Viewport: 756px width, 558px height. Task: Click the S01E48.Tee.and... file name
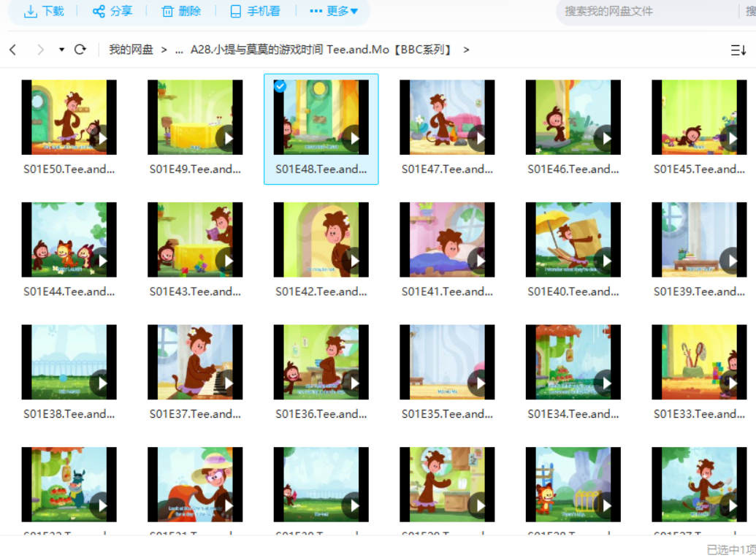321,169
